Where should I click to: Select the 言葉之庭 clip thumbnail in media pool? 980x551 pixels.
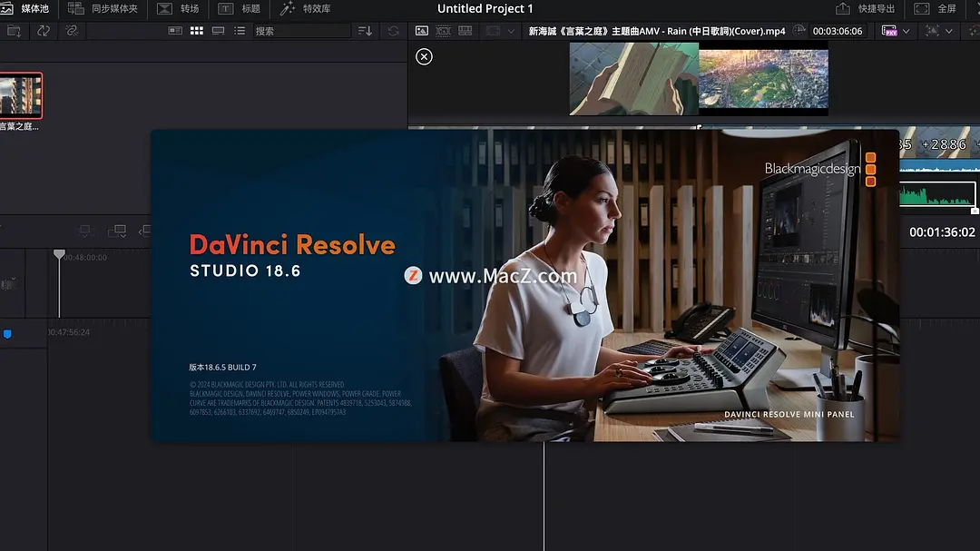[21, 95]
